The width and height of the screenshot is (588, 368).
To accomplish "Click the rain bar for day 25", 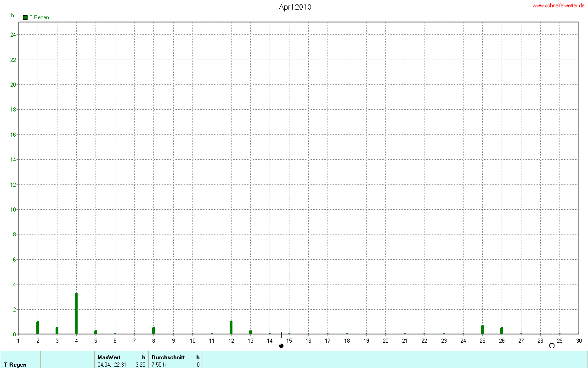I will 482,329.
